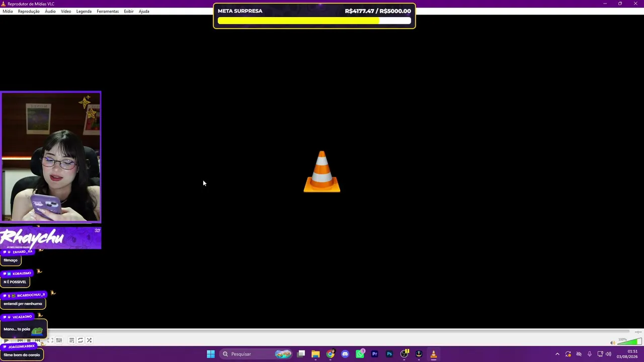Open the Reprodução menu
Viewport: 644px width, 362px height.
tap(29, 11)
